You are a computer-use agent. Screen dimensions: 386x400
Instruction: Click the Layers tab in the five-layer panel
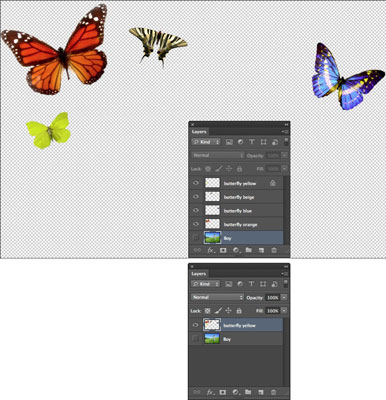(x=199, y=132)
